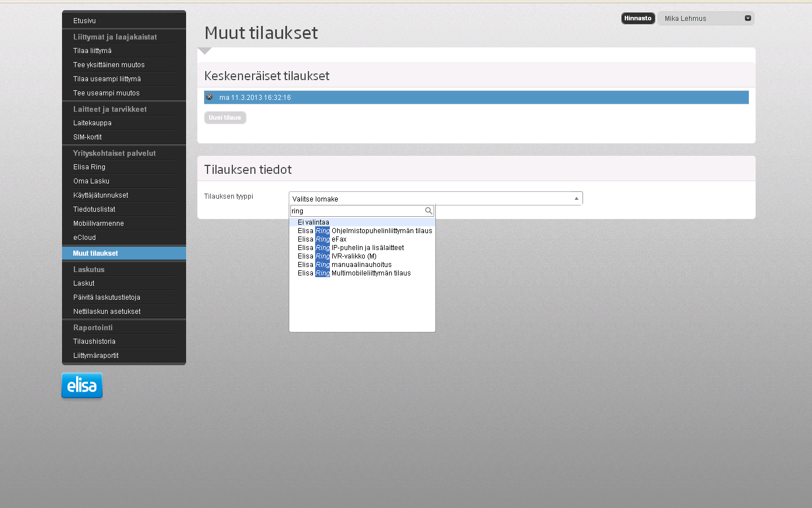Open eCloud sidebar item
812x508 pixels.
click(x=85, y=238)
